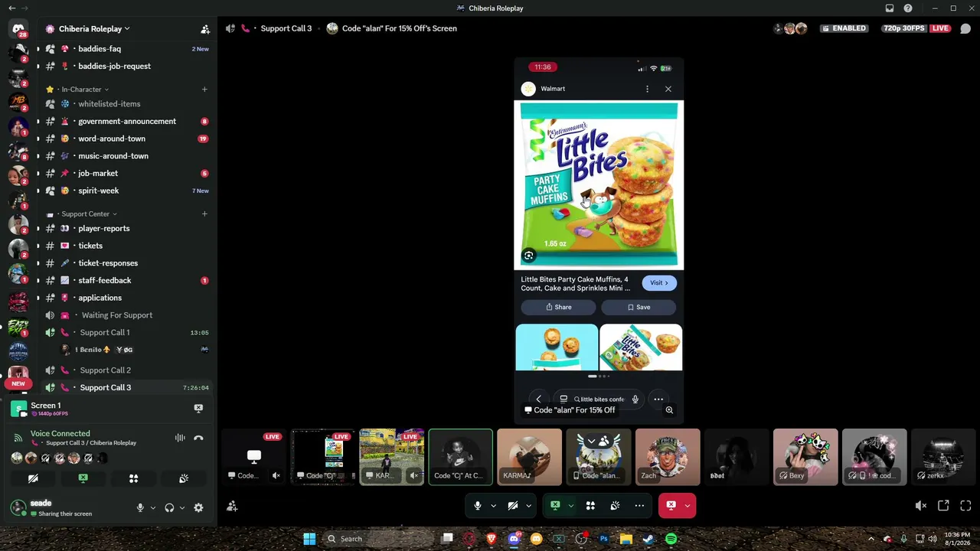Open microphone input options arrow in user panel
The image size is (980, 551).
[153, 507]
